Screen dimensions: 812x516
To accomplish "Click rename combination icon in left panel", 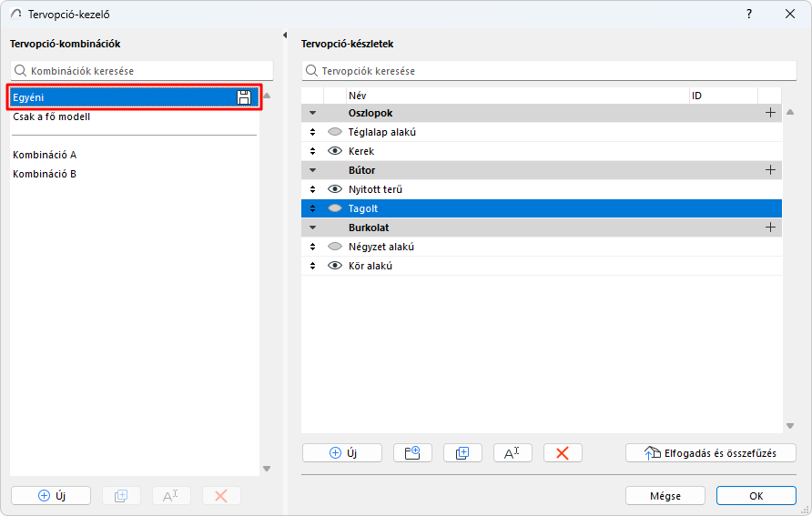I will pos(171,496).
